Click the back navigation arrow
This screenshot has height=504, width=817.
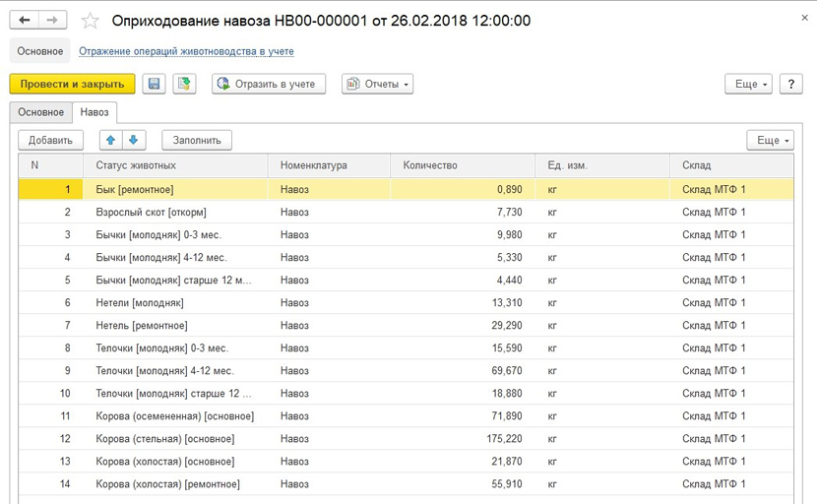click(25, 21)
